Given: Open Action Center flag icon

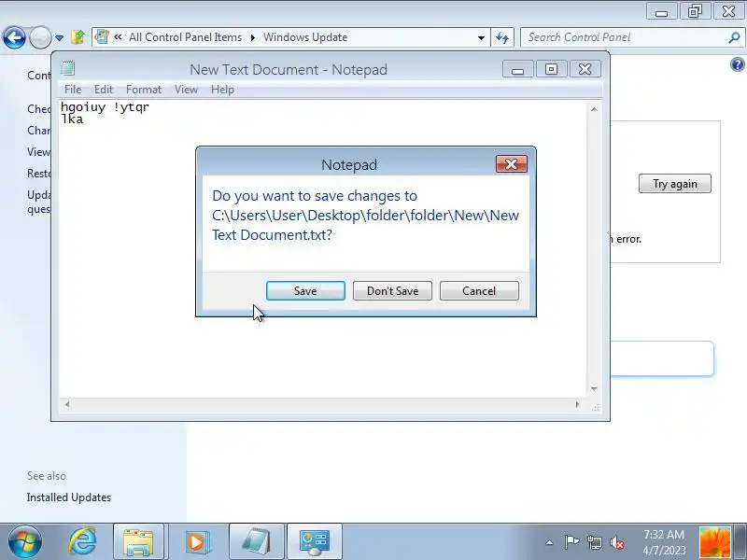Looking at the screenshot, I should 571,542.
